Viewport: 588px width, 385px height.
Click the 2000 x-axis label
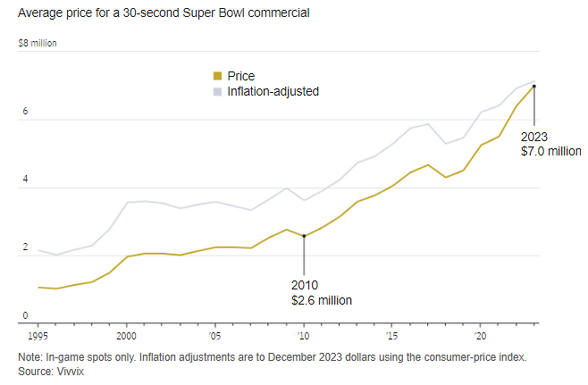(x=127, y=337)
